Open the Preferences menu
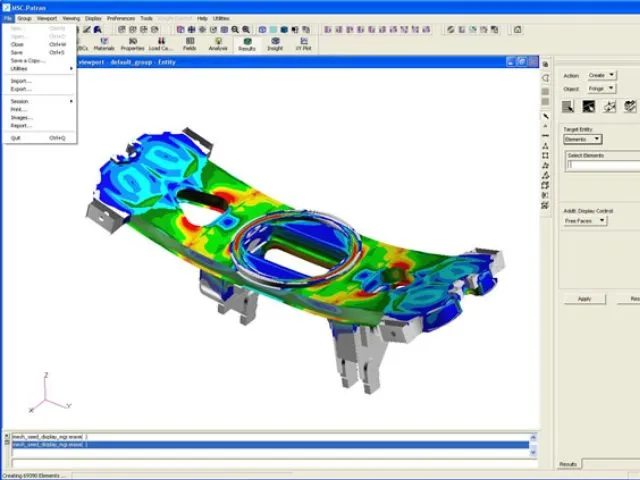Viewport: 640px width, 480px height. [x=121, y=18]
